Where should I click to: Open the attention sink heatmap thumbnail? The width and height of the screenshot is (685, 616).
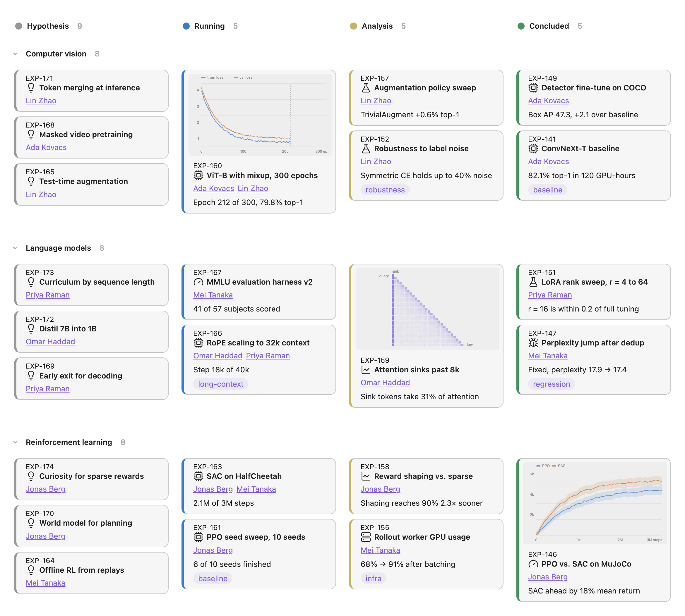(427, 309)
